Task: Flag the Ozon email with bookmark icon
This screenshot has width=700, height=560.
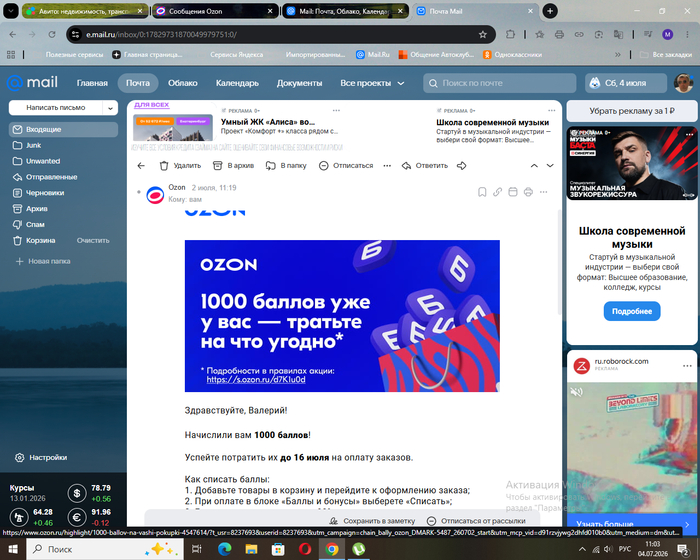Action: click(482, 192)
